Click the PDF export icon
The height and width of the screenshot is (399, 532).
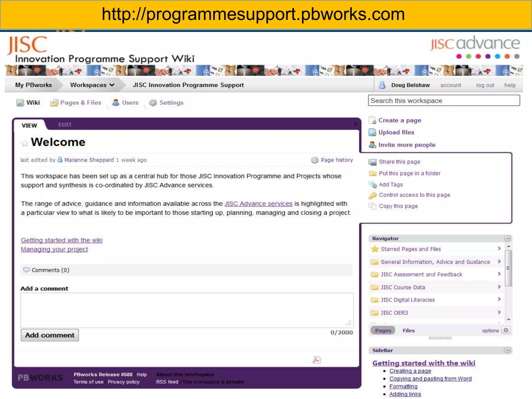[x=316, y=360]
